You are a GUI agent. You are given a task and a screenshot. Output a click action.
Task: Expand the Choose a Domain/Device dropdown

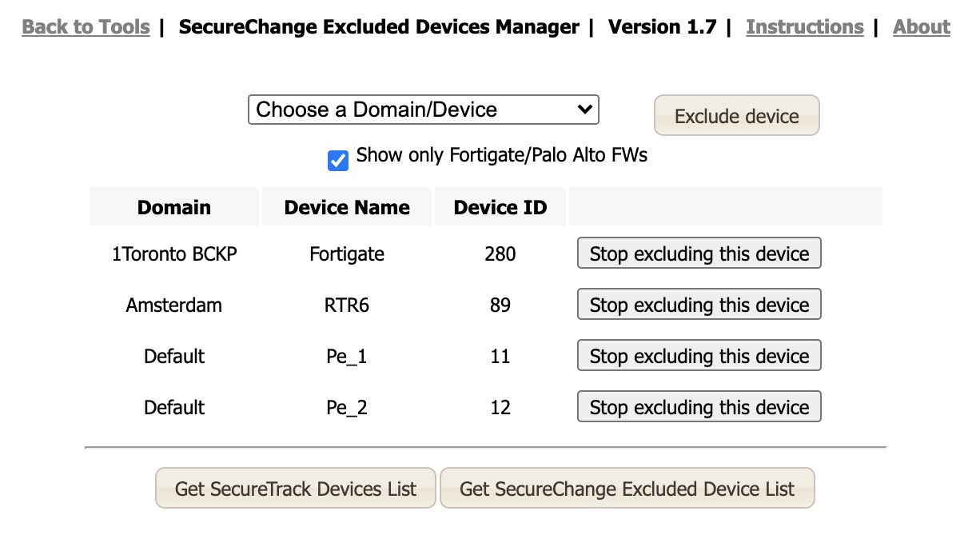[423, 110]
